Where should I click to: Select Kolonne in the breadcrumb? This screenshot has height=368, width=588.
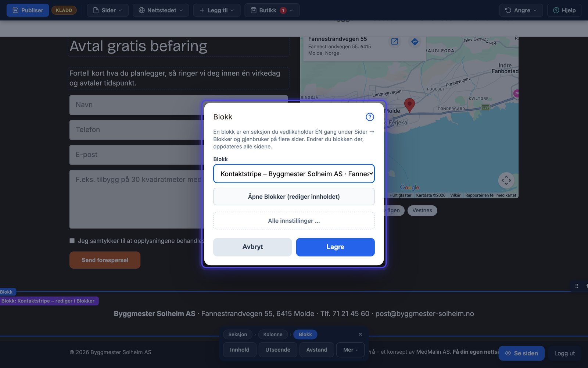[273, 335]
